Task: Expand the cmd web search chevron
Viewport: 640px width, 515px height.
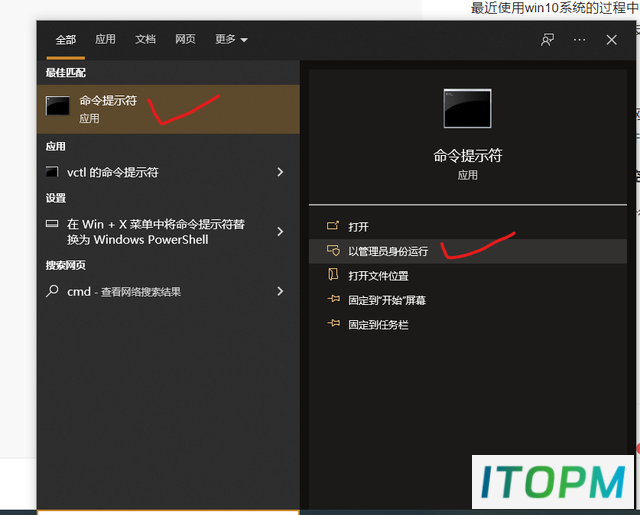Action: [x=280, y=291]
